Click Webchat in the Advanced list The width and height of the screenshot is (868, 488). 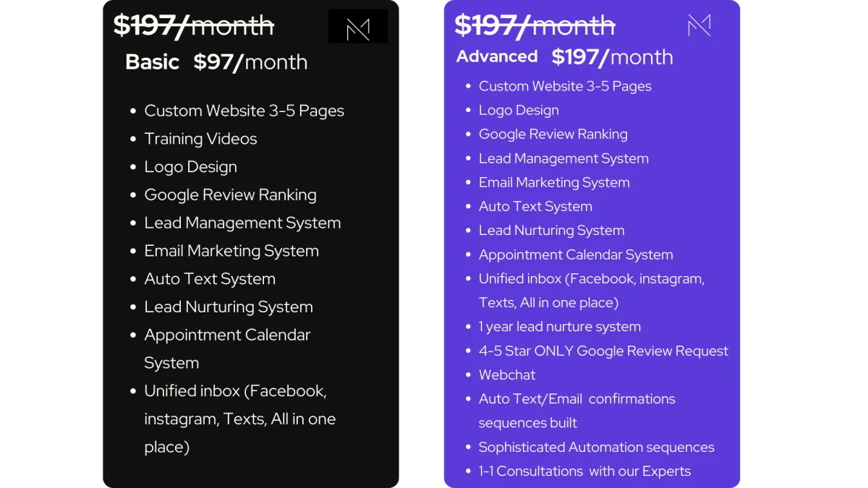pos(507,374)
